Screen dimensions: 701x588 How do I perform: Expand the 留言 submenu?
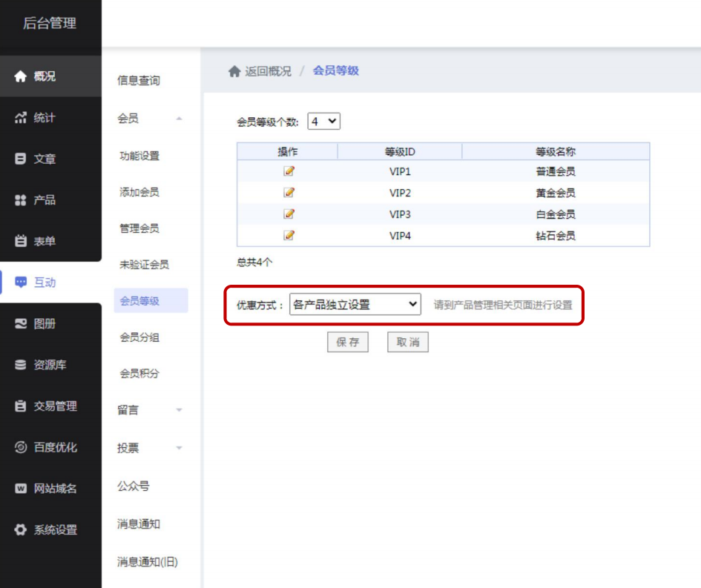[179, 410]
